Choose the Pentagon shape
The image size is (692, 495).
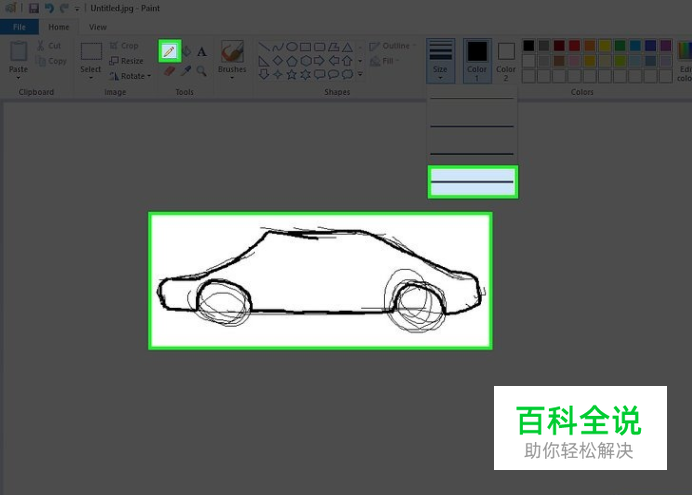tap(292, 61)
